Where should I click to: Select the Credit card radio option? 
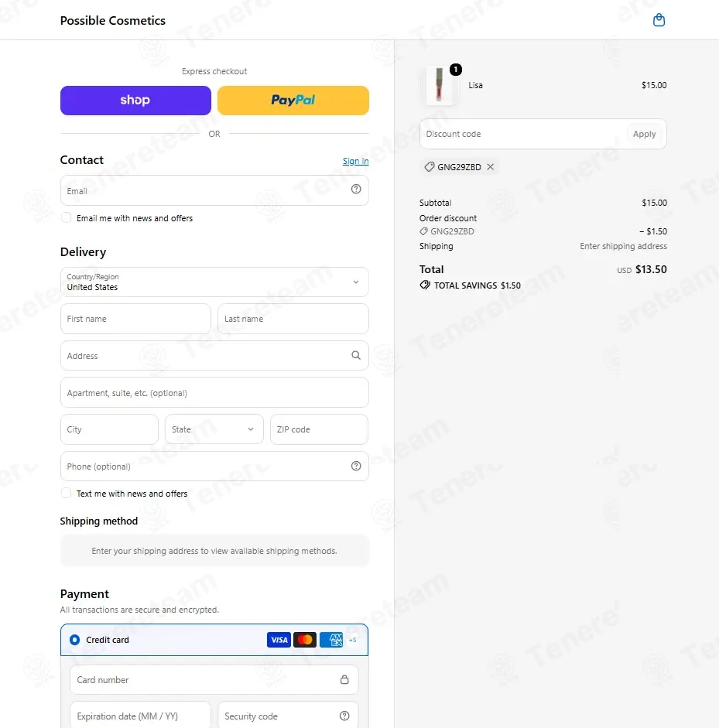pos(74,640)
